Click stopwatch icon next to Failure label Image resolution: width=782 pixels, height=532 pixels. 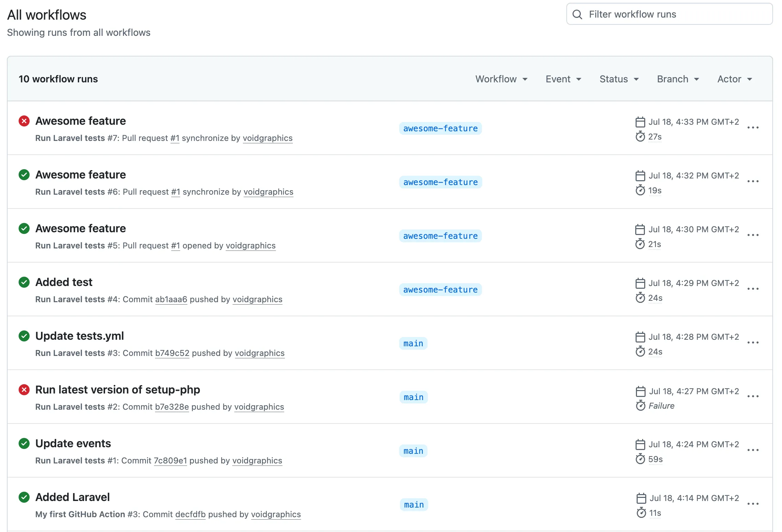(x=640, y=406)
